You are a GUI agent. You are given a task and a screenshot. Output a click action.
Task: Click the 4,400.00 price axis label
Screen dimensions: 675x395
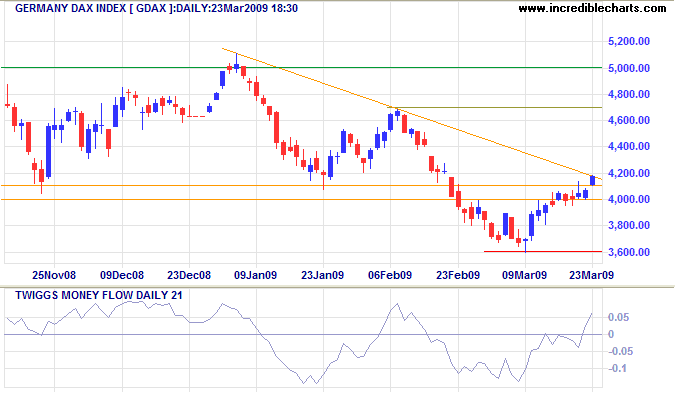click(629, 147)
